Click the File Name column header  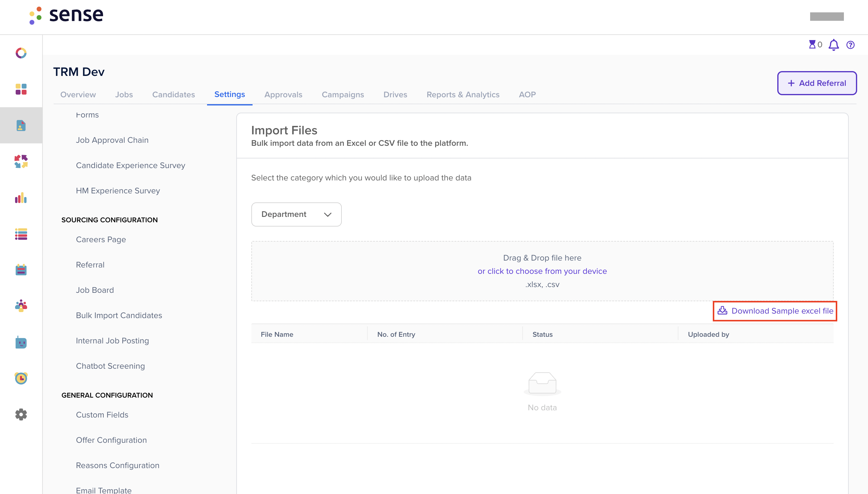point(277,334)
